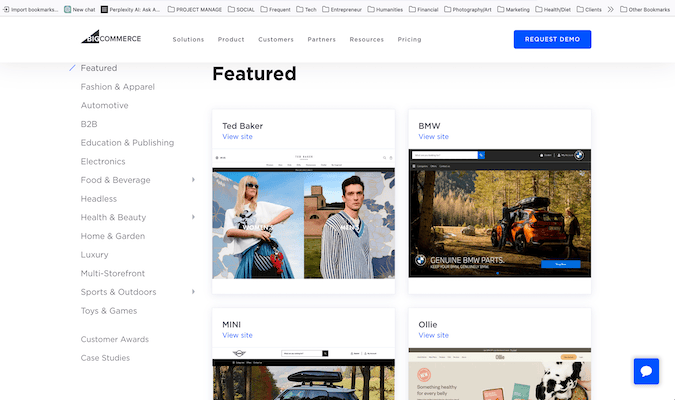The height and width of the screenshot is (400, 675).
Task: Open the Entrepreneur bookmarks folder
Action: [342, 9]
